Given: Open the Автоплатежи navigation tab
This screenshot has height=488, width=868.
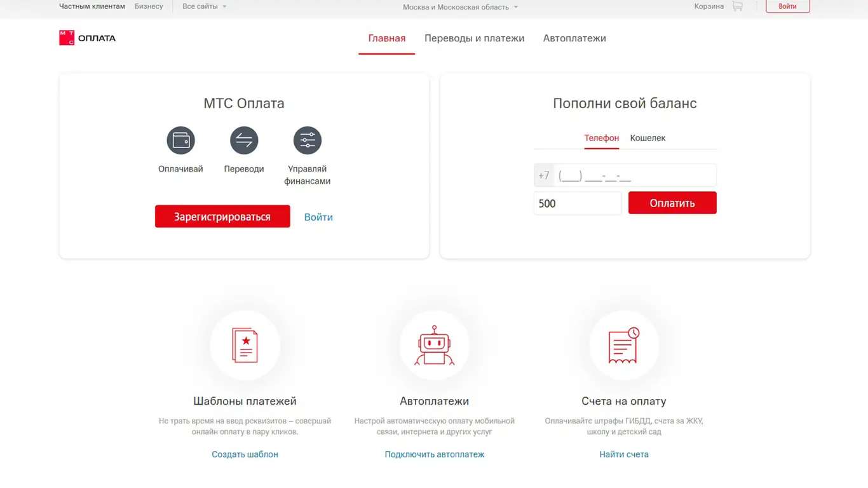Looking at the screenshot, I should pyautogui.click(x=574, y=38).
